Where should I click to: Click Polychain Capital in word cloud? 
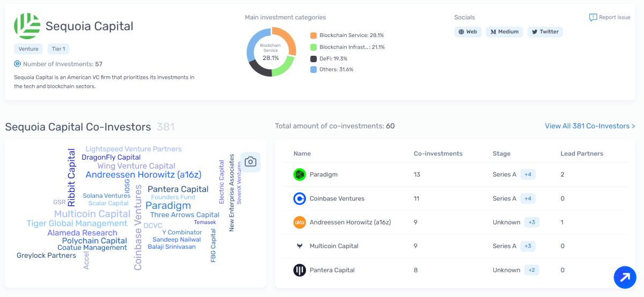tap(94, 241)
